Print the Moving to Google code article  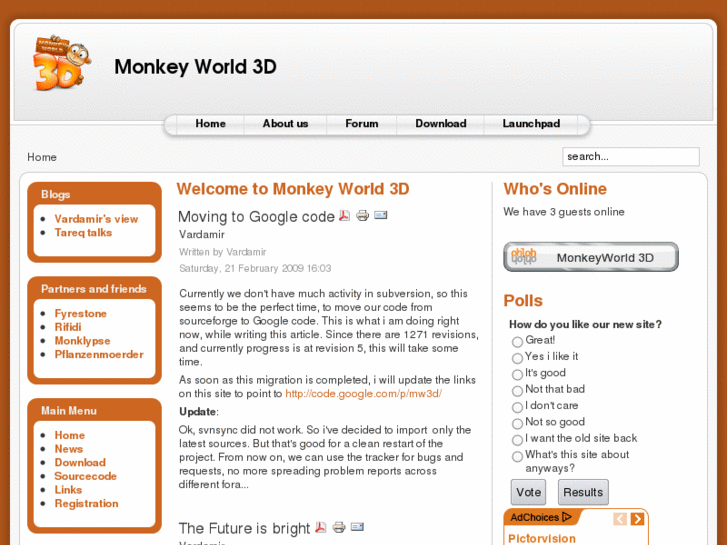coord(363,215)
